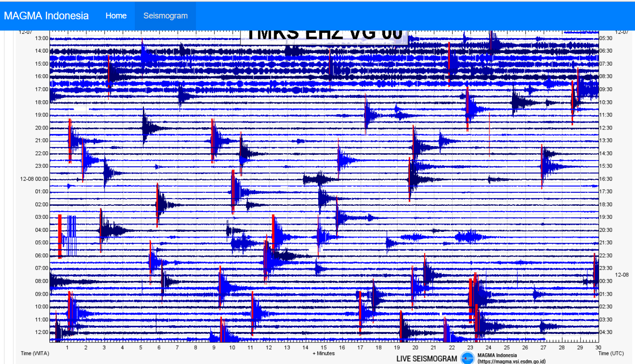Screen dimensions: 635x364
Task: Click minute 5 on the bottom axis
Action: (x=141, y=347)
